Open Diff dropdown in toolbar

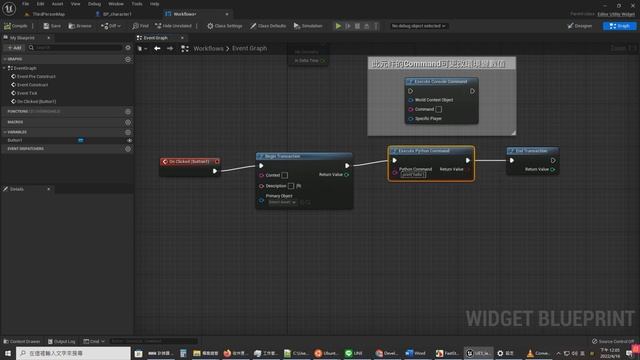pyautogui.click(x=111, y=26)
